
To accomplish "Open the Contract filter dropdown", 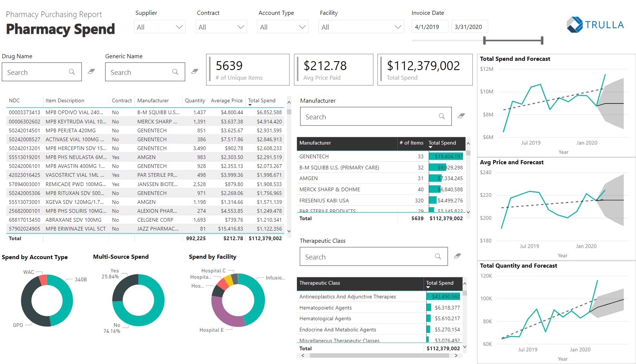I will [221, 27].
